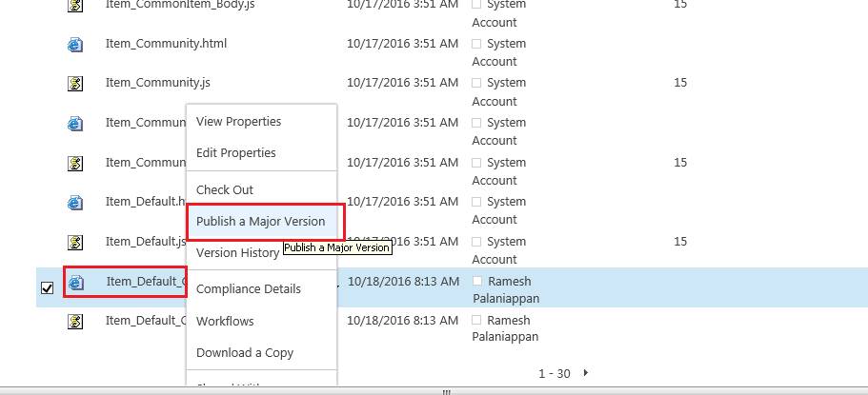Choose View Properties from context menu
The image size is (868, 395).
(238, 122)
